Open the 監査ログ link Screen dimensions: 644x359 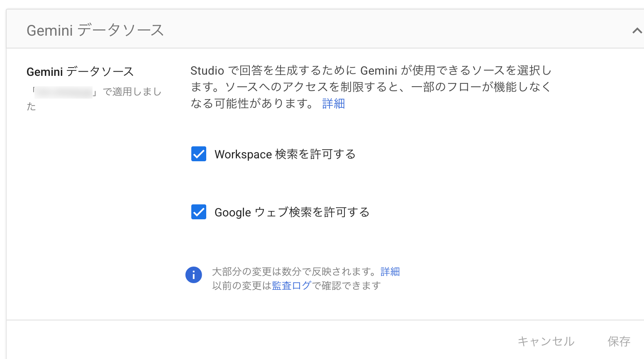click(291, 286)
